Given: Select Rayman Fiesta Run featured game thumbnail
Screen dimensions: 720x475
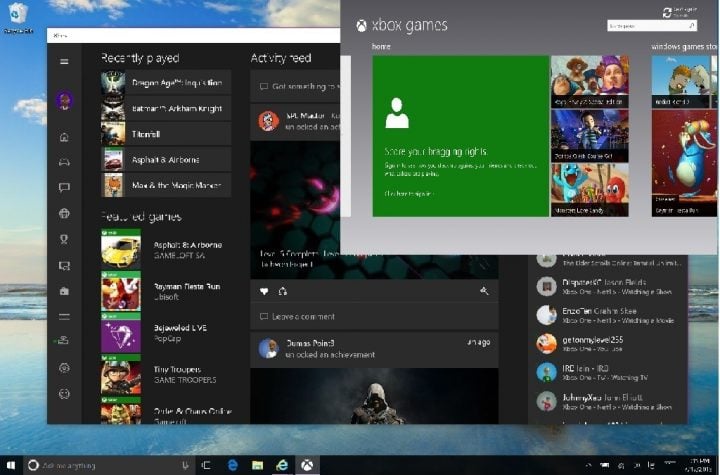Looking at the screenshot, I should tap(121, 291).
